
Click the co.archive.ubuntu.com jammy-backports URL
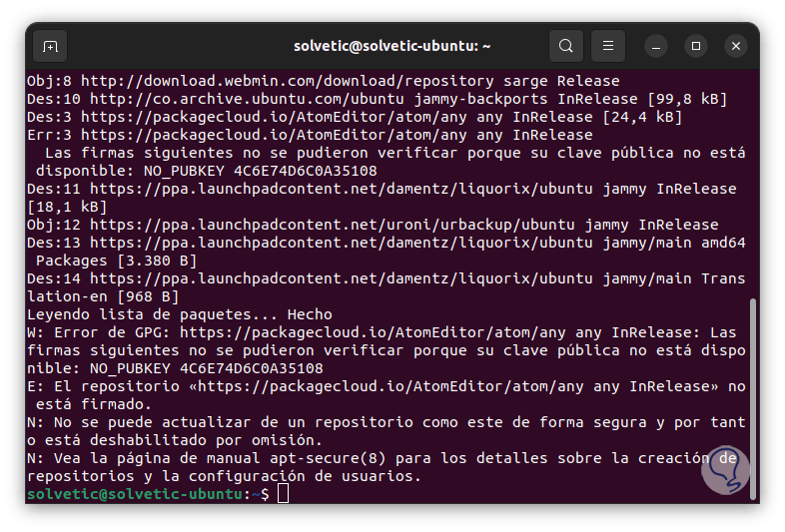247,99
